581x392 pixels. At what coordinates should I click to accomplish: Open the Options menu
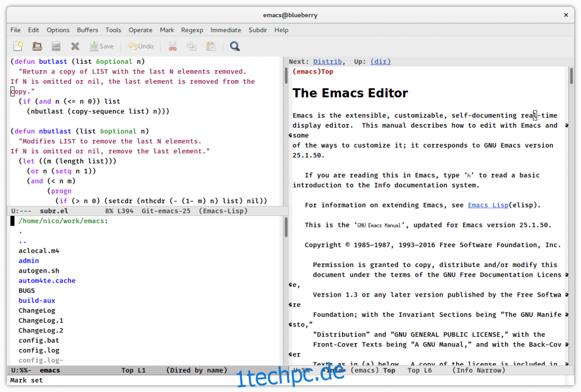(58, 30)
